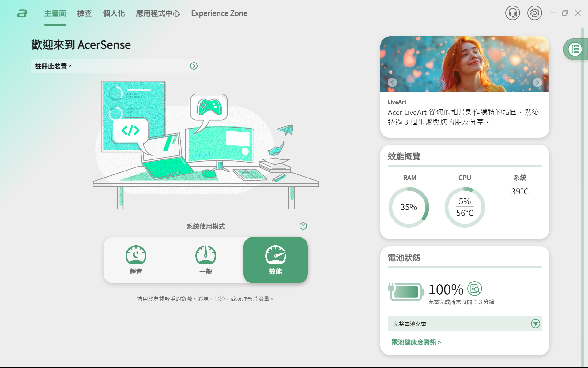Switch to the 個人化 tab
This screenshot has width=588, height=368.
click(x=114, y=13)
